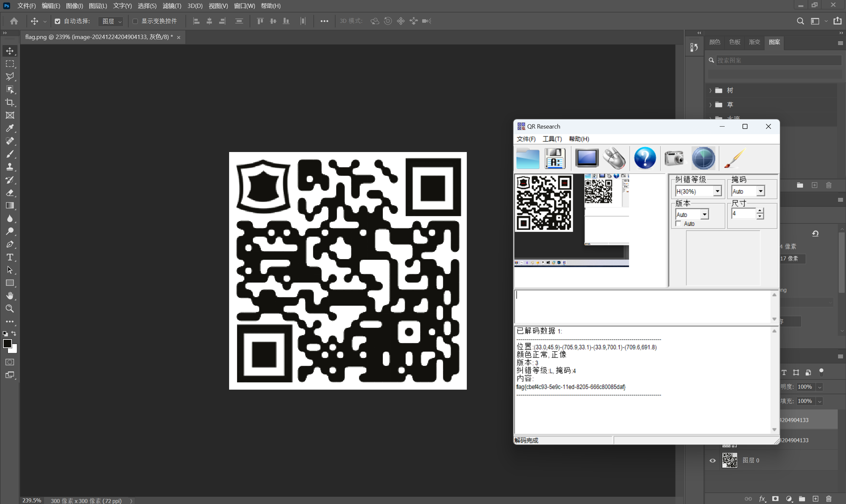Open QR Research 工具(T) menu
This screenshot has width=846, height=504.
point(552,139)
